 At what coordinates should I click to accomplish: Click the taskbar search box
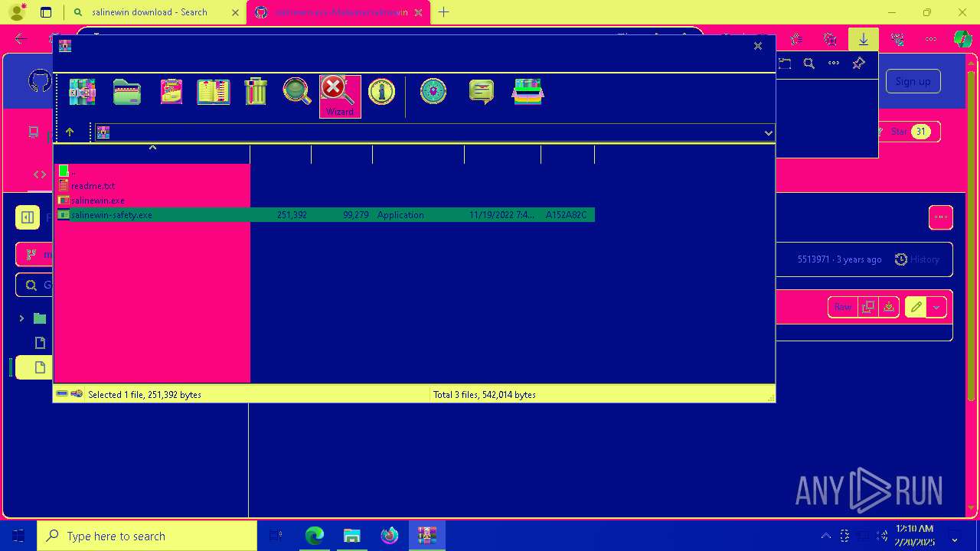click(x=147, y=536)
